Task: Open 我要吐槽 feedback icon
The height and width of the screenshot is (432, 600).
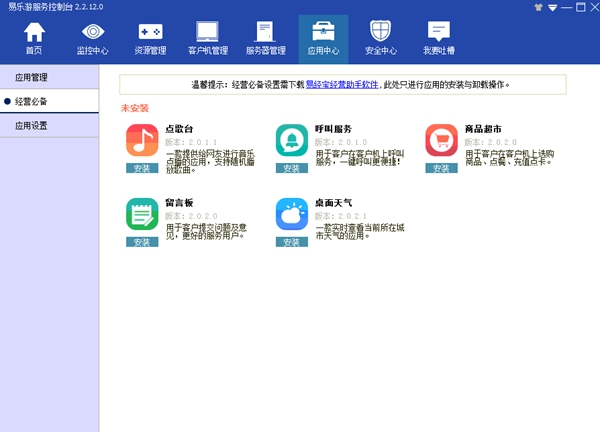Action: (x=438, y=38)
